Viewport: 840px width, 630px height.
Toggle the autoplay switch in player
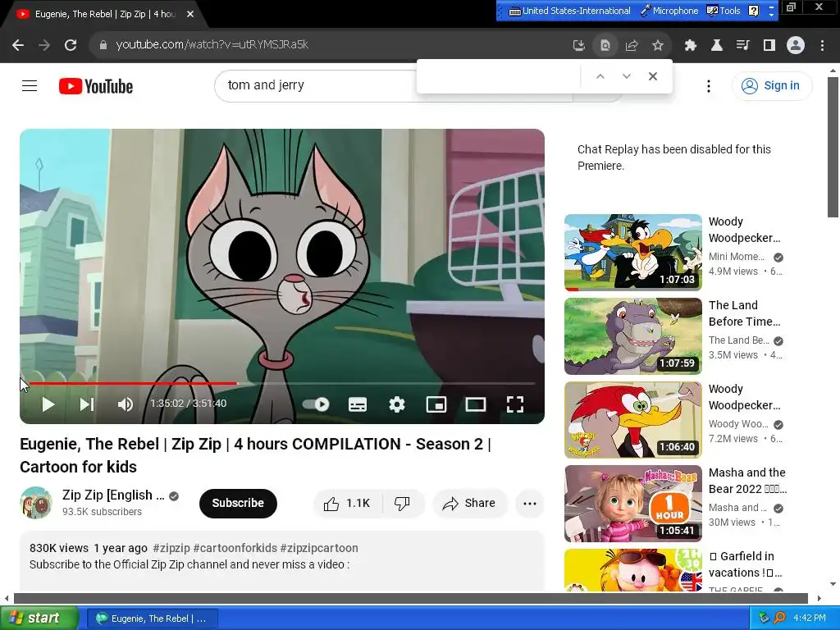tap(316, 404)
